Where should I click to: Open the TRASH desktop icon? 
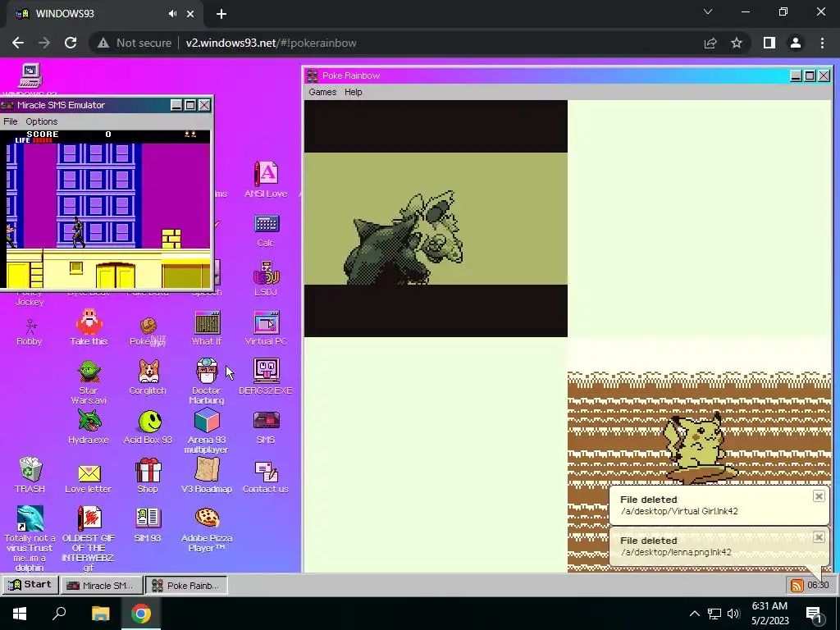(30, 475)
